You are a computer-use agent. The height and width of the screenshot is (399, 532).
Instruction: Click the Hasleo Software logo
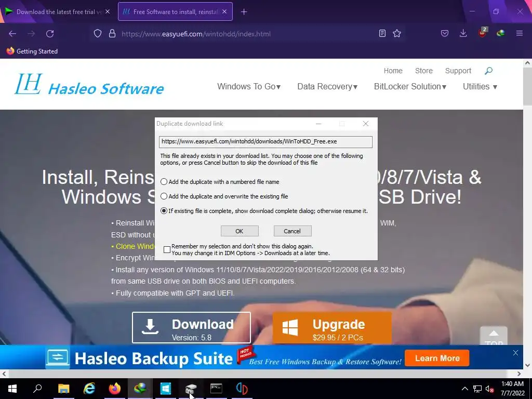click(x=89, y=84)
